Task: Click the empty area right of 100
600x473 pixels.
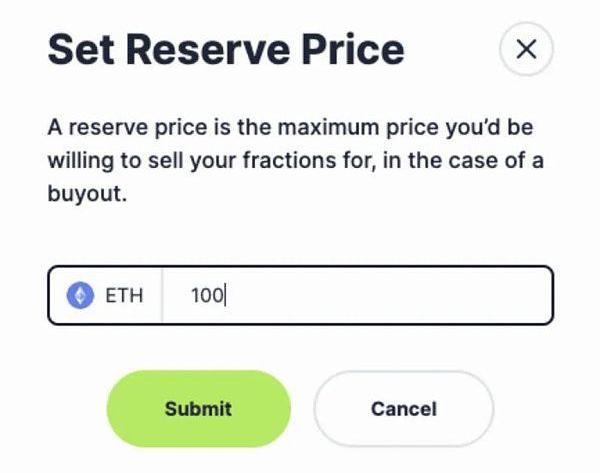Action: (400, 295)
